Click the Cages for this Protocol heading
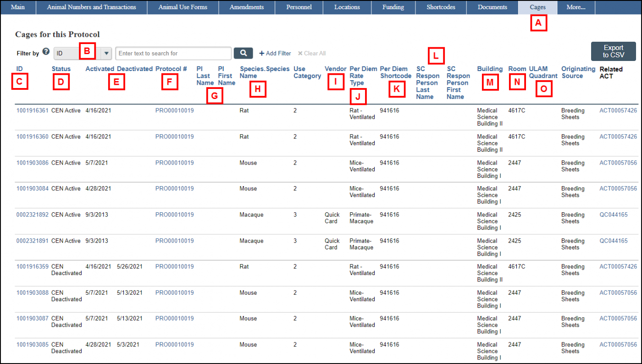The width and height of the screenshot is (642, 364). coord(57,34)
